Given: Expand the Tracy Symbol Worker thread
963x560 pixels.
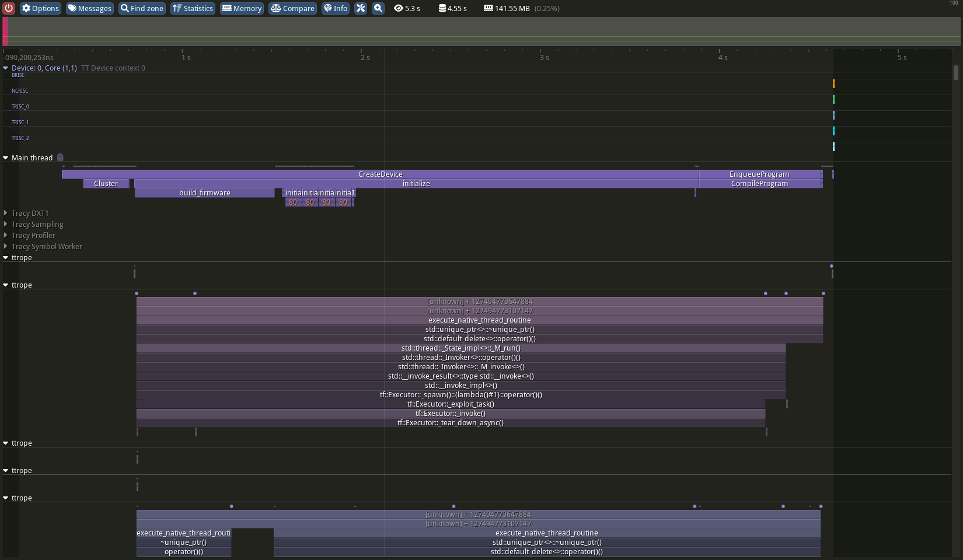Looking at the screenshot, I should pyautogui.click(x=6, y=247).
